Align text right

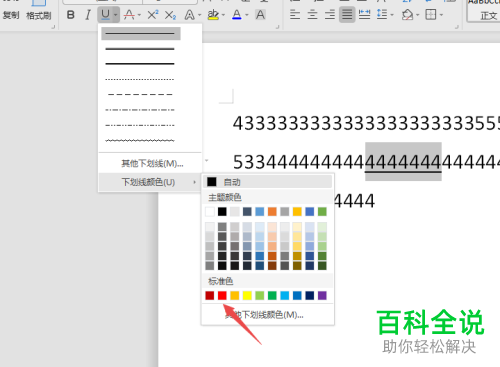pyautogui.click(x=330, y=15)
